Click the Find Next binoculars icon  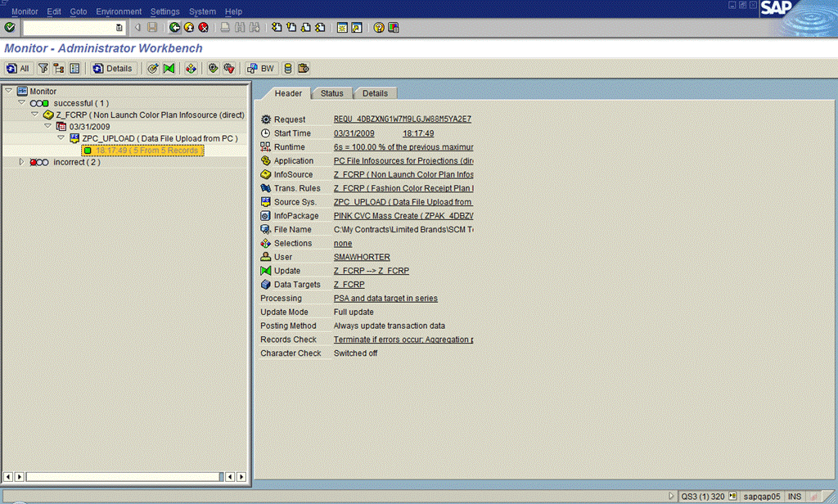[255, 27]
